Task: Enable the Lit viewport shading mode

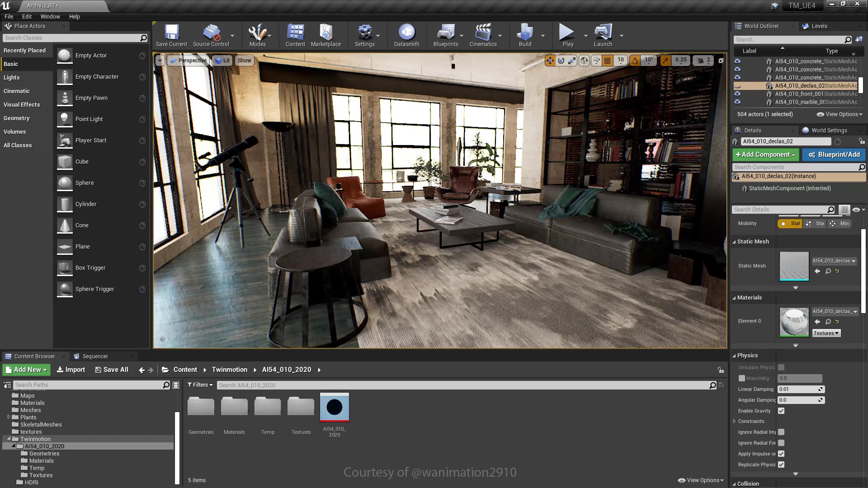Action: [222, 60]
